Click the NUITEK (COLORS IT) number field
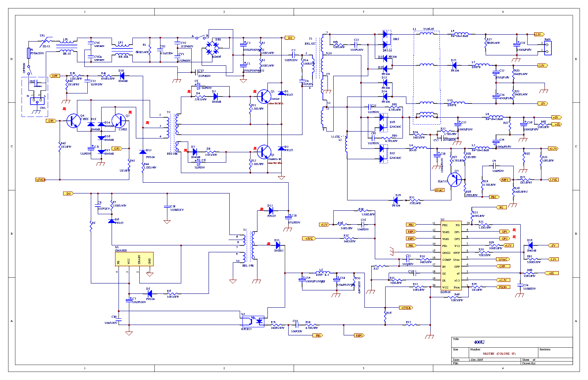The width and height of the screenshot is (588, 380). (x=499, y=354)
